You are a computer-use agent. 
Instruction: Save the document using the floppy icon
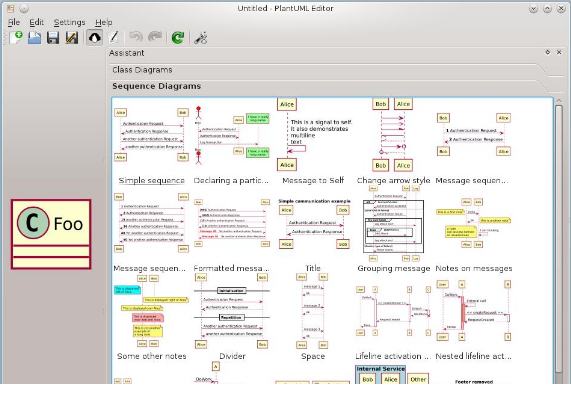coord(53,37)
